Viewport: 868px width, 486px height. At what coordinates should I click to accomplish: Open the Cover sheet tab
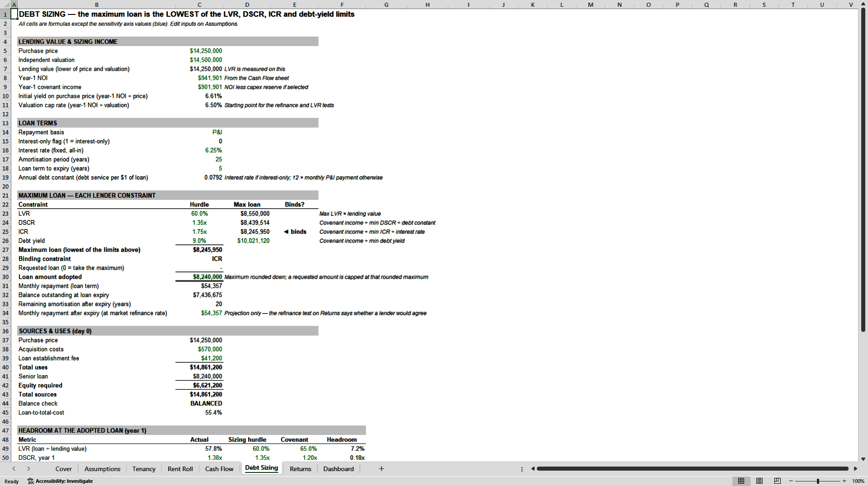(x=63, y=469)
